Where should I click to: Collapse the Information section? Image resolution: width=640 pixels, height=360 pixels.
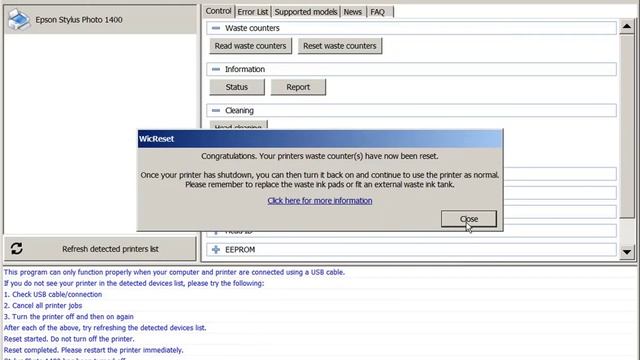point(216,69)
